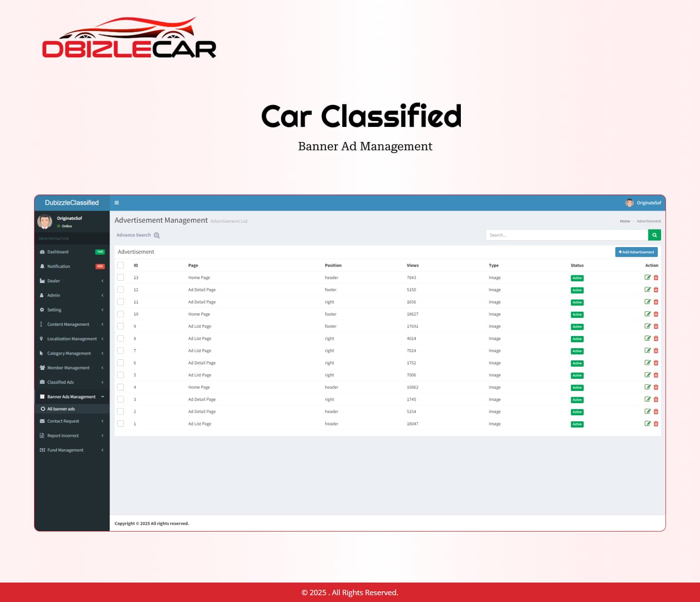Screen dimensions: 700x602
Task: Click the sidebar OriginateSof profile picture
Action: (x=45, y=222)
